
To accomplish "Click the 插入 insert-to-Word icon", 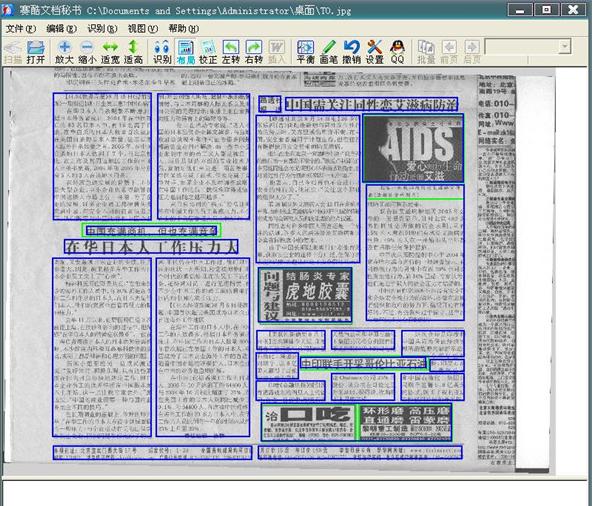I will point(276,52).
